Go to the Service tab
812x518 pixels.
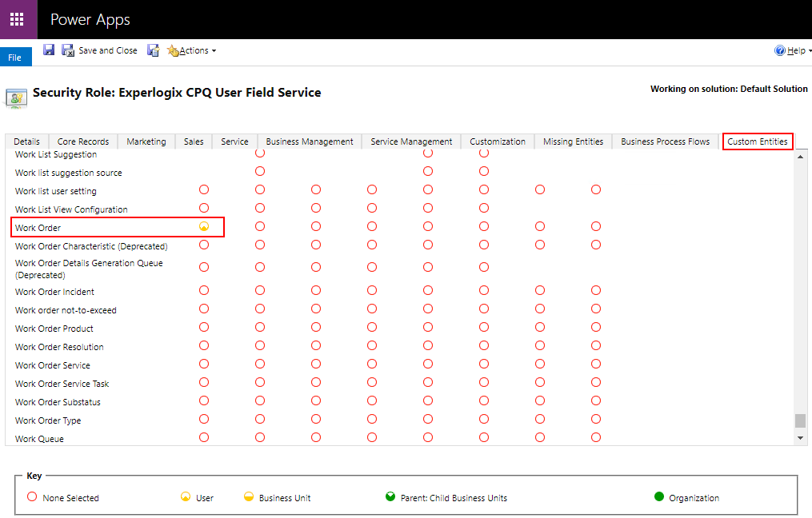pos(234,141)
